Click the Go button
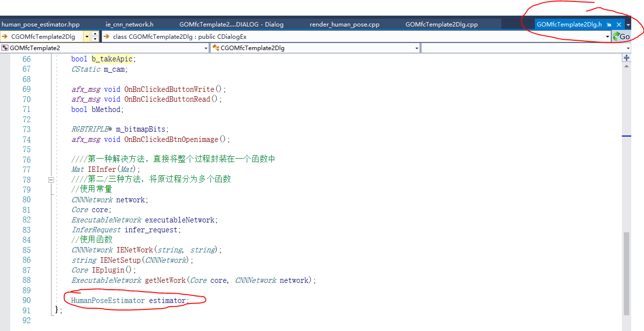The image size is (644, 331). (x=621, y=36)
